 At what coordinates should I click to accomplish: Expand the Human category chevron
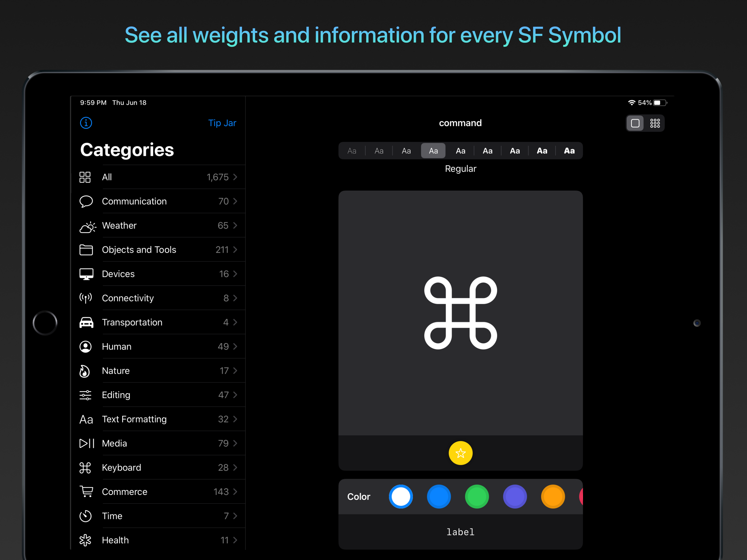click(x=235, y=346)
